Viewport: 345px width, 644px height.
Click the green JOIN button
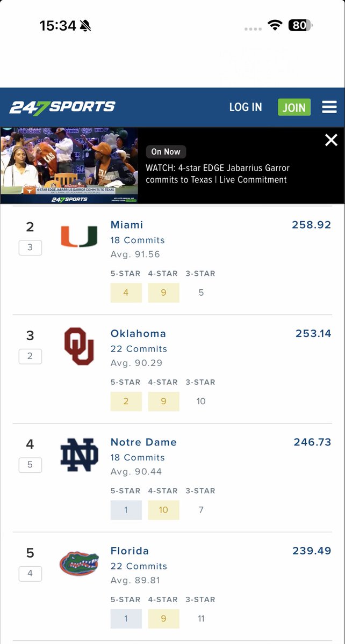(x=294, y=107)
